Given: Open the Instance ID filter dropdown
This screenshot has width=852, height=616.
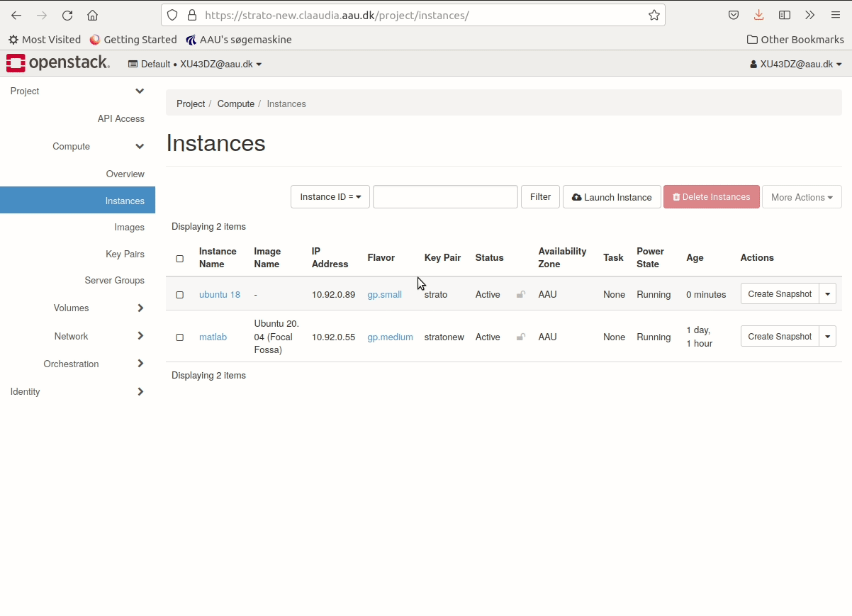Looking at the screenshot, I should (330, 197).
